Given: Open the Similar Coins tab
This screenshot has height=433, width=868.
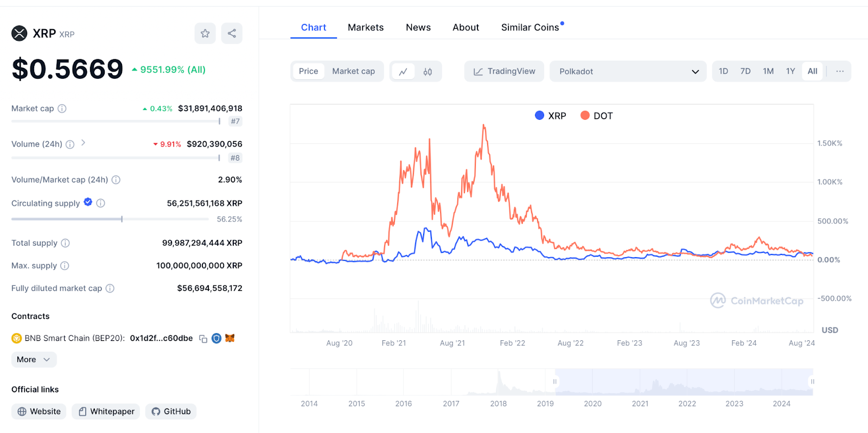Looking at the screenshot, I should (530, 28).
